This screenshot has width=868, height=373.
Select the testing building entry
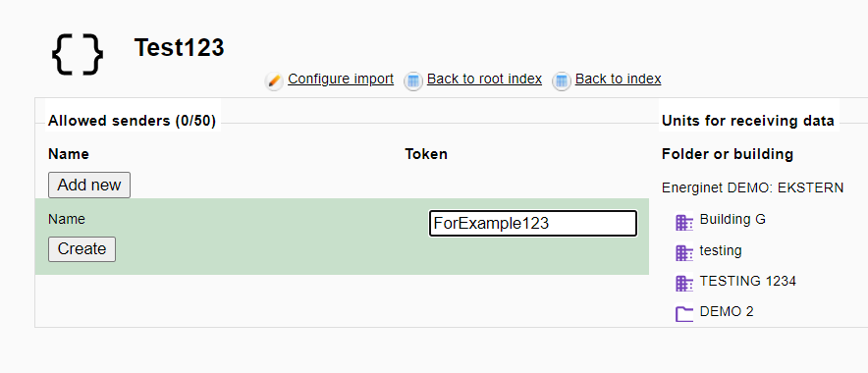tap(721, 250)
